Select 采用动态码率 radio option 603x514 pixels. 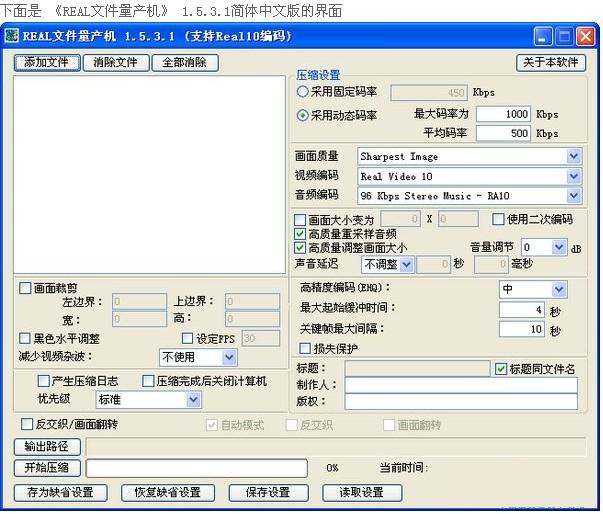click(x=303, y=115)
